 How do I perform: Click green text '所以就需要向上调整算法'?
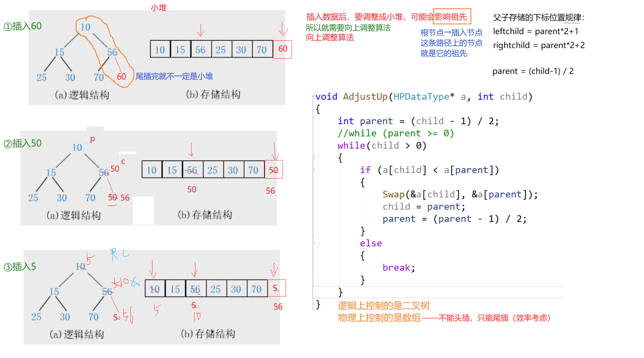click(x=348, y=28)
